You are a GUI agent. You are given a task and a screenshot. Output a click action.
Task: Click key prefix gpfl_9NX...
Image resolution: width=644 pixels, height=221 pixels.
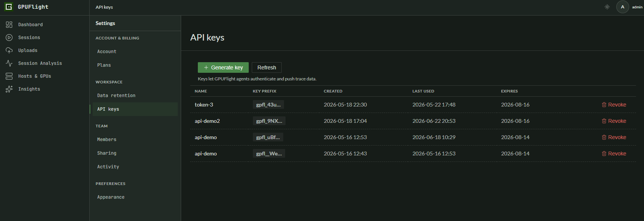[269, 121]
